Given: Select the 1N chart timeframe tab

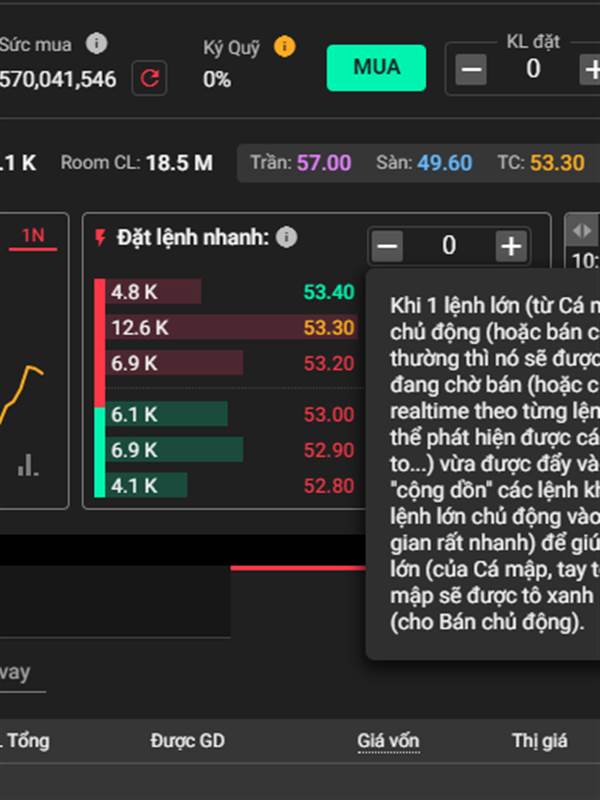Looking at the screenshot, I should (x=33, y=236).
